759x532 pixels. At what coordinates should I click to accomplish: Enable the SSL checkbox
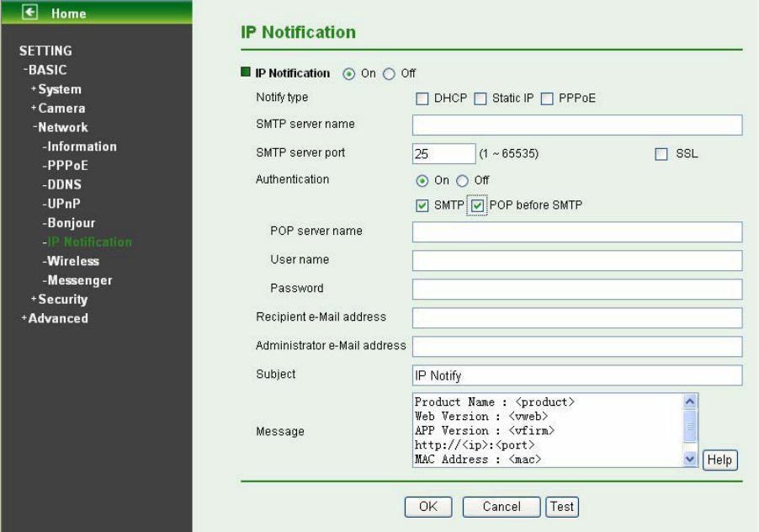pyautogui.click(x=661, y=154)
